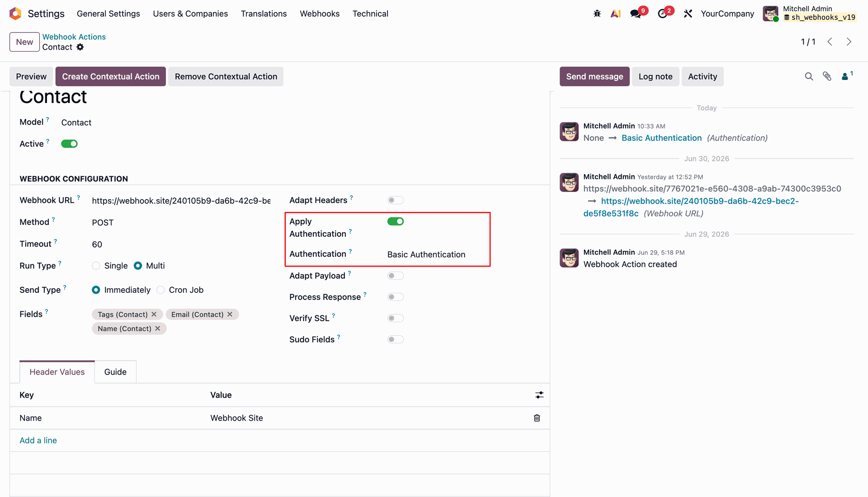
Task: Edit the Webhook URL input field
Action: 181,201
